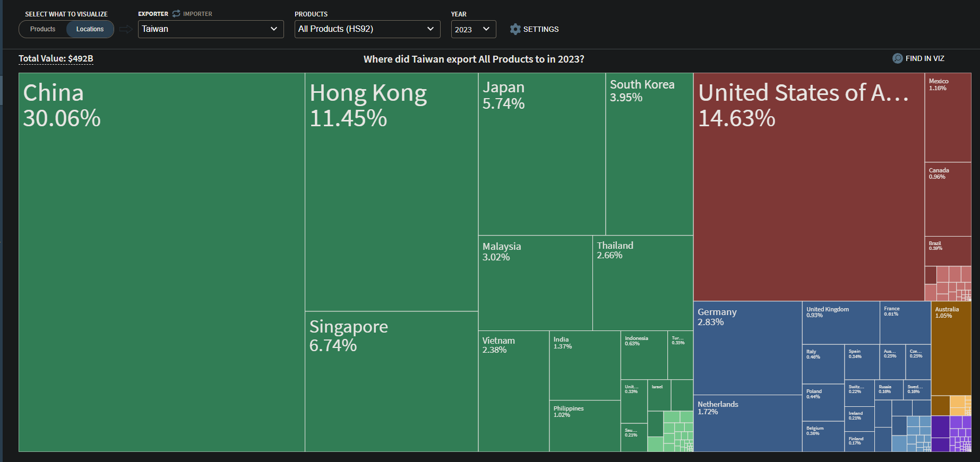The width and height of the screenshot is (980, 462).
Task: Select the Philippines 1.02% tile
Action: point(585,426)
